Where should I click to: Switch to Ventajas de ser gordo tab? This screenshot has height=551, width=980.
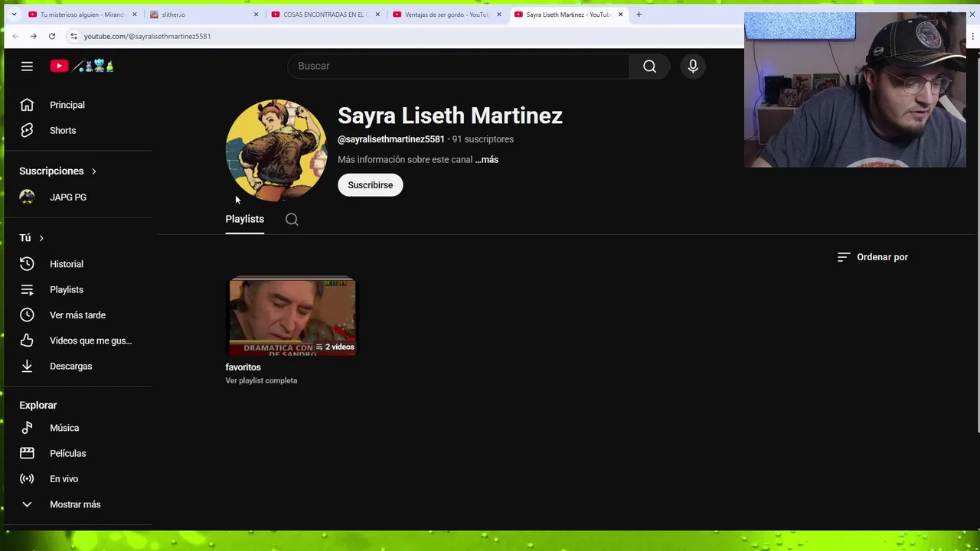(446, 15)
